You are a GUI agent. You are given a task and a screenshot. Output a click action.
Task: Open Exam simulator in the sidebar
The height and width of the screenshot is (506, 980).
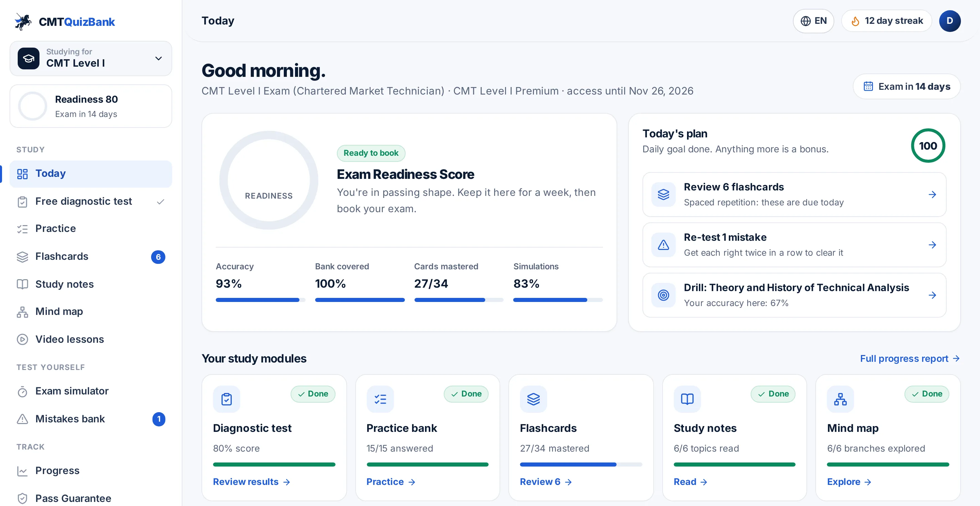pyautogui.click(x=91, y=391)
